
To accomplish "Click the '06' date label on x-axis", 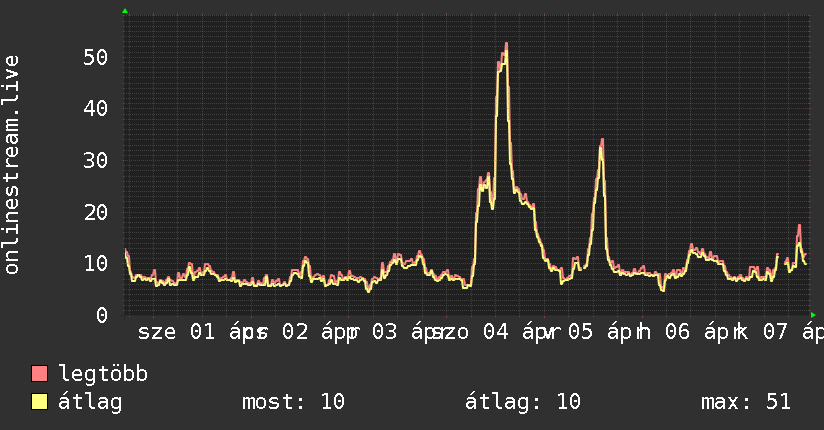I will click(677, 332).
